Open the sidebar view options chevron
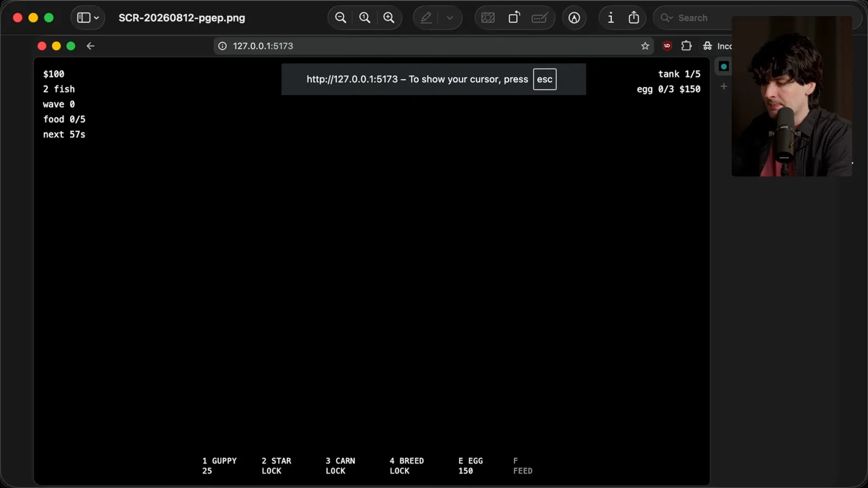The width and height of the screenshot is (868, 488). pyautogui.click(x=97, y=18)
